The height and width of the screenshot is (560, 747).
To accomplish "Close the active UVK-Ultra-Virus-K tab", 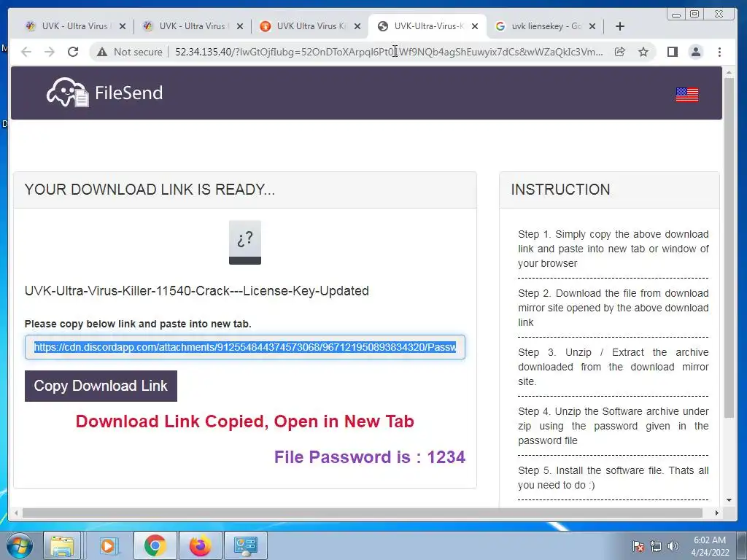I will click(x=474, y=27).
